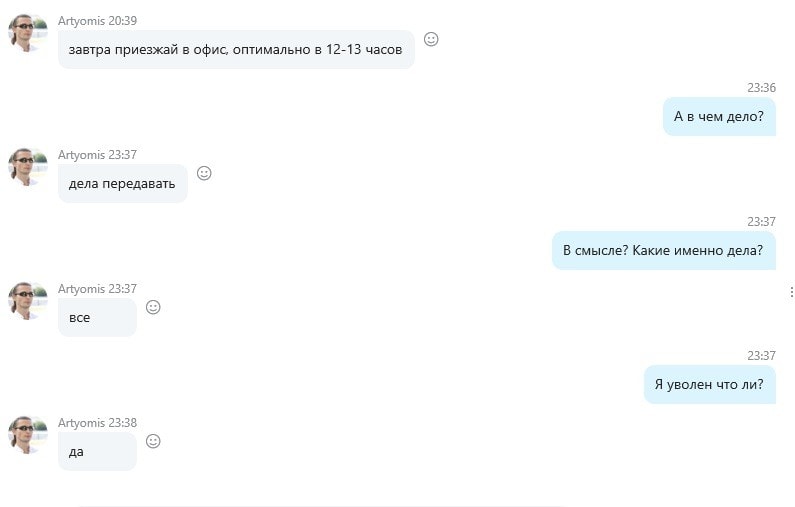Image resolution: width=795 pixels, height=507 pixels.
Task: Click "В смысле? Какие именно дела?" bubble
Action: [664, 250]
